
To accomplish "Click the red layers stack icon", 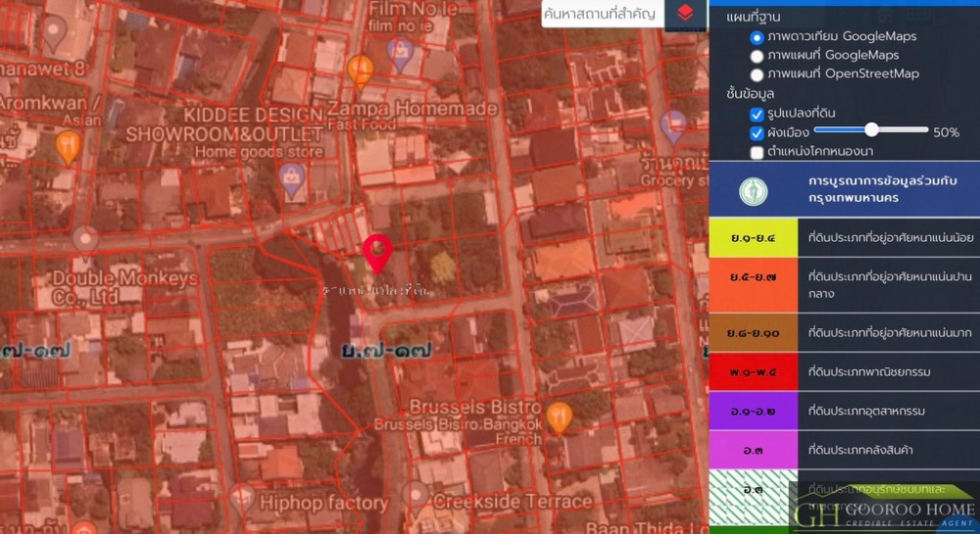I will [686, 14].
